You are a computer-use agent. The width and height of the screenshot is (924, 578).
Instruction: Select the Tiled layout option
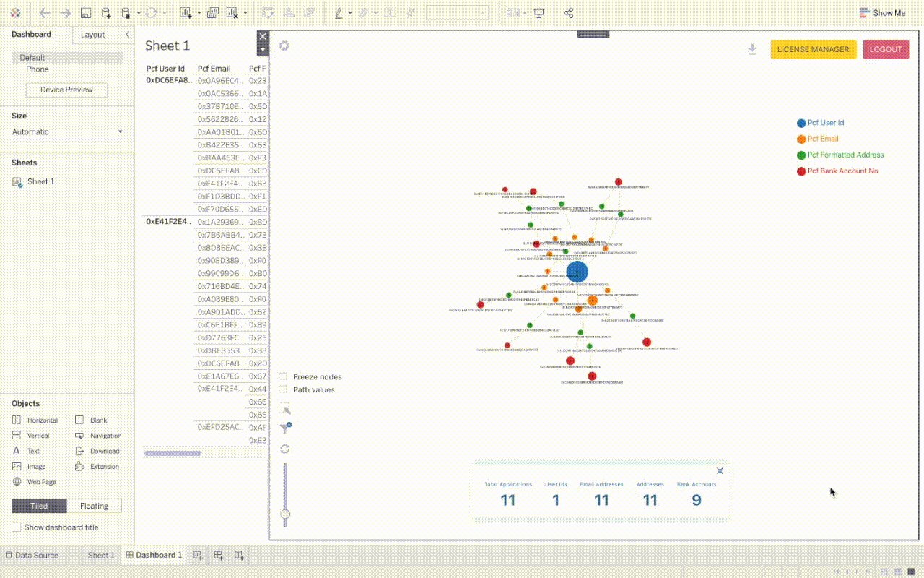tap(39, 506)
